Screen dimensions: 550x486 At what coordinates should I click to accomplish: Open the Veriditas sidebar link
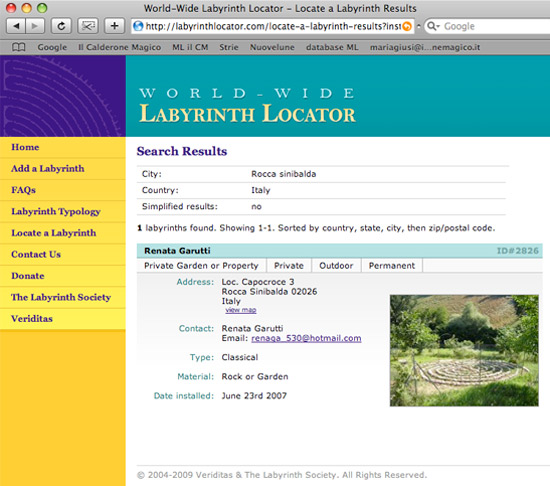(x=32, y=319)
